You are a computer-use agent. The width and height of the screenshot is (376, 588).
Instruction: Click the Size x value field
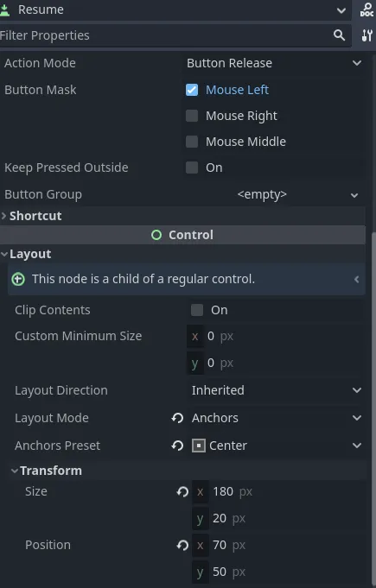(278, 491)
